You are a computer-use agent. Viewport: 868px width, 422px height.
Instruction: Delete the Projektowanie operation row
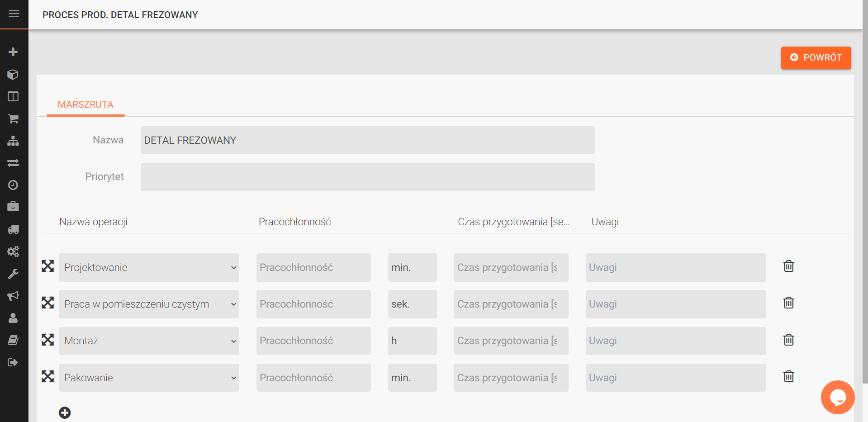click(x=788, y=266)
